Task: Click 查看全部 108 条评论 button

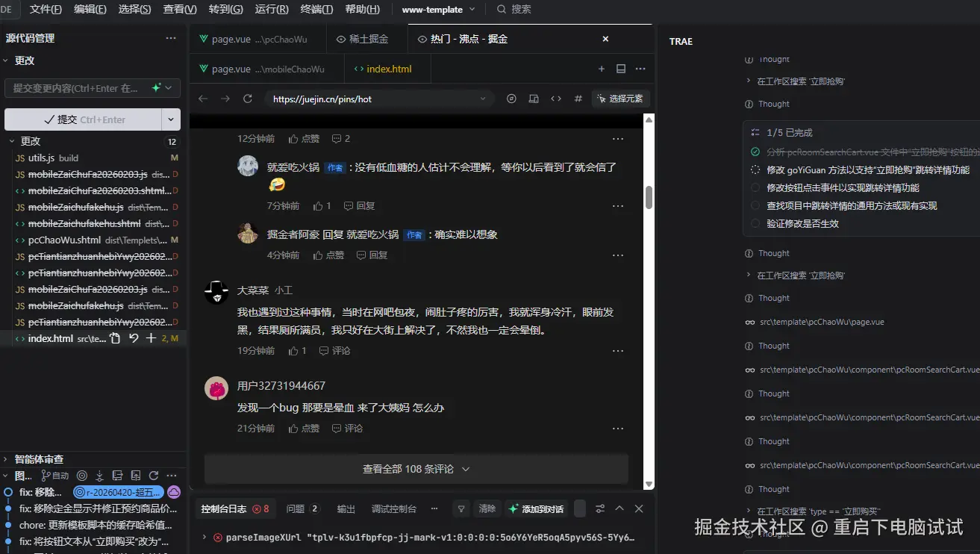Action: [x=415, y=469]
